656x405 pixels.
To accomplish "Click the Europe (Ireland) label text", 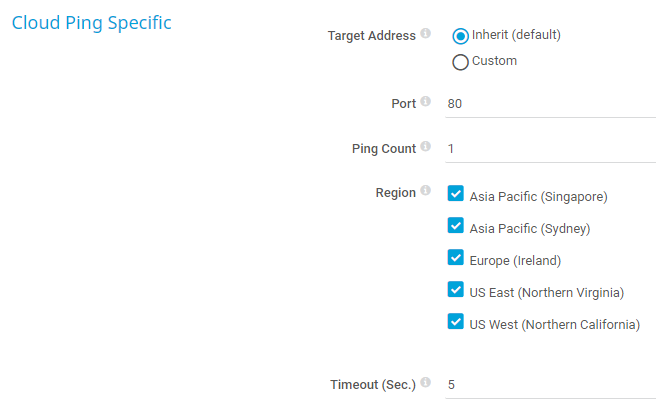I will (515, 261).
